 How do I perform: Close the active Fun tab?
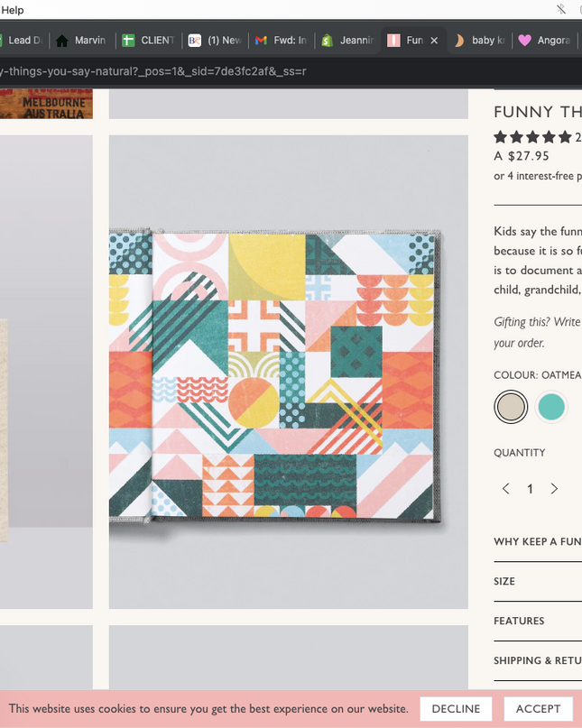[434, 41]
